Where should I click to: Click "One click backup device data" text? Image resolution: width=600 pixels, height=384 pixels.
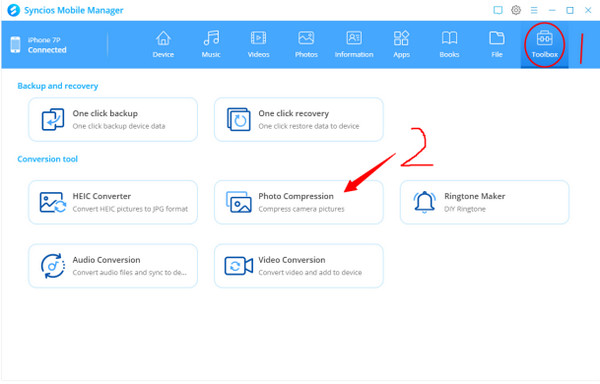pyautogui.click(x=119, y=126)
